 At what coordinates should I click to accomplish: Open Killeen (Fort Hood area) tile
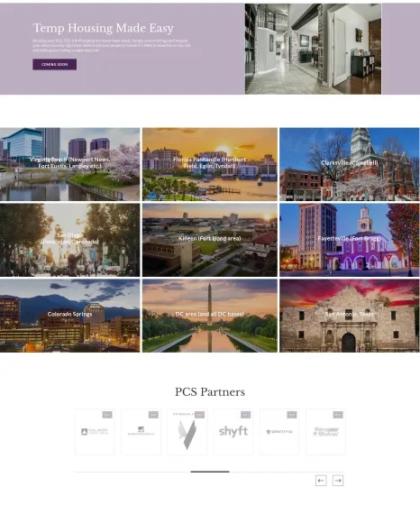click(x=210, y=240)
